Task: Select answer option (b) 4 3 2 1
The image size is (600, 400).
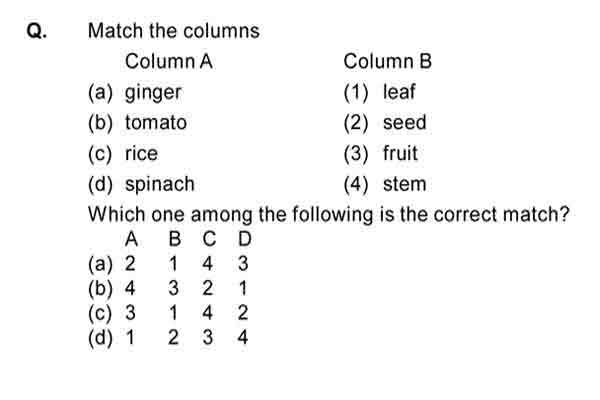Action: point(168,289)
